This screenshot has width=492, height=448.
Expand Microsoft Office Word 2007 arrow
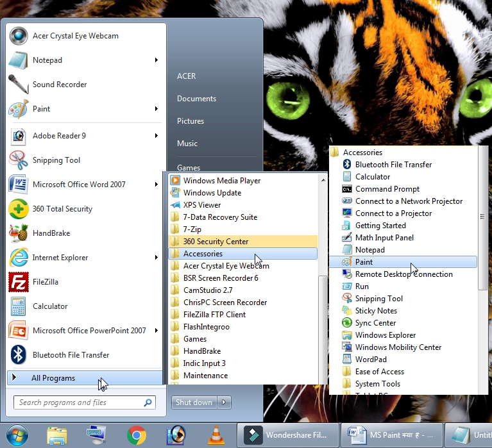(x=157, y=185)
